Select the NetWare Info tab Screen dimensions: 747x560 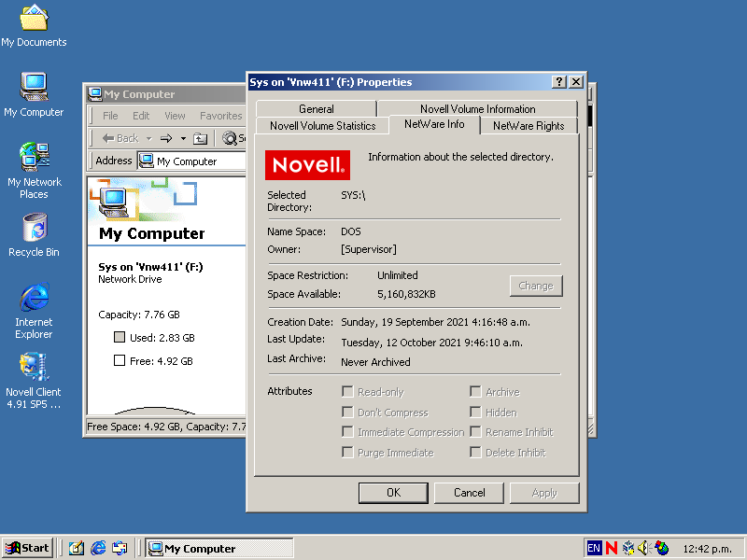coord(434,124)
